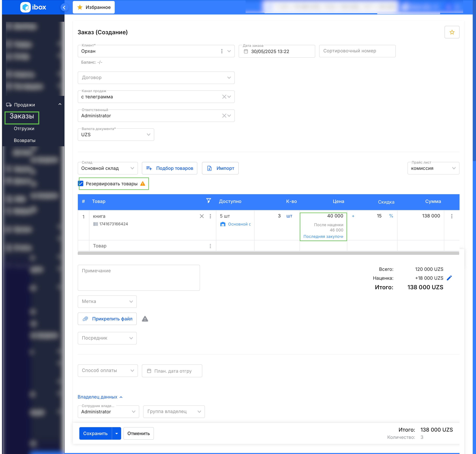The image size is (476, 454).
Task: Click the plus sign before discount
Action: 353,216
